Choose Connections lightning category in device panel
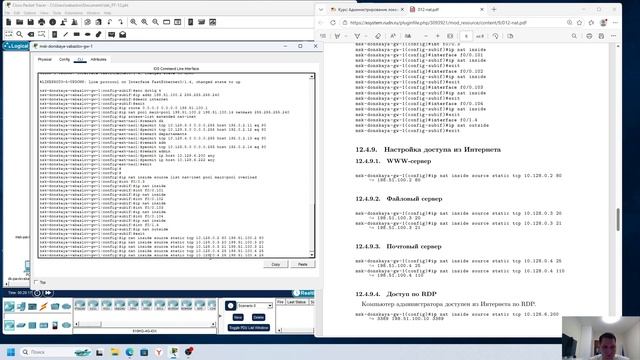Viewport: 640px width, 360px height. coord(44,306)
